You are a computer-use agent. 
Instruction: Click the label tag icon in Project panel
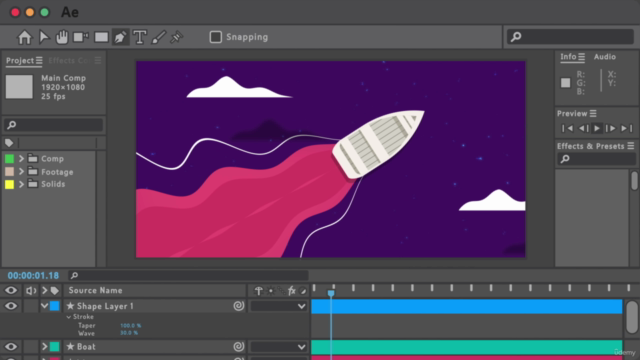point(9,143)
